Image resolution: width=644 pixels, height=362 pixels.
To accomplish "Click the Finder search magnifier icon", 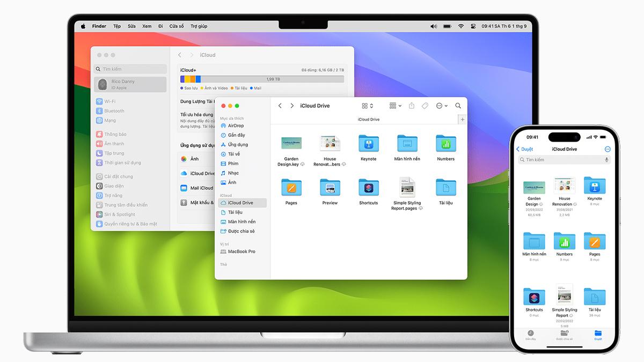I will (458, 106).
